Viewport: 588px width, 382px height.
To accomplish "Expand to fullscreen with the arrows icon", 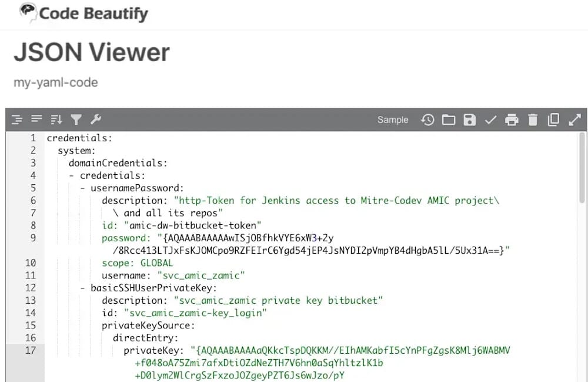I will click(x=574, y=119).
